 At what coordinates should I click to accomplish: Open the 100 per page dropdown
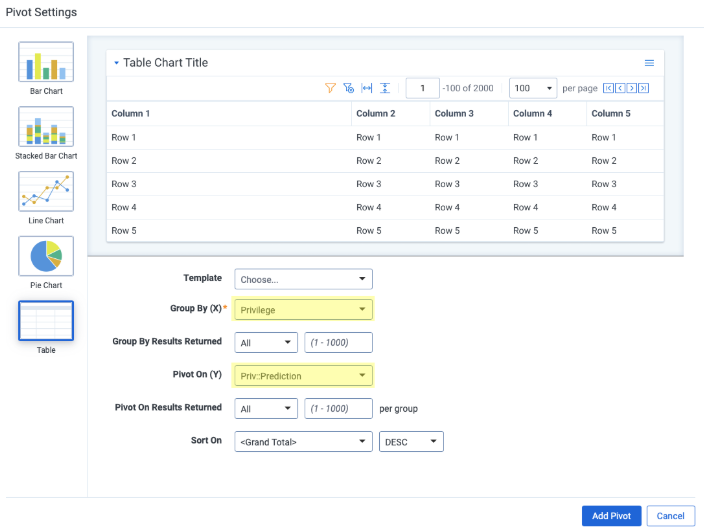[x=533, y=88]
